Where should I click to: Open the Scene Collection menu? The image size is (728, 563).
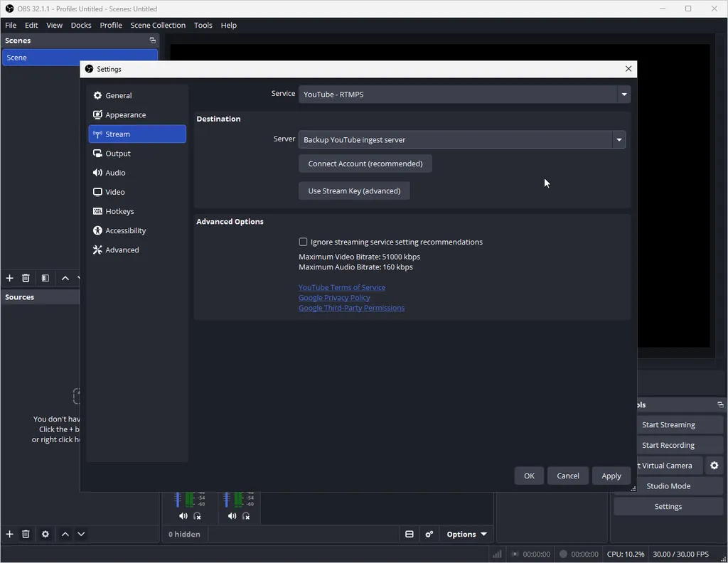click(x=158, y=25)
